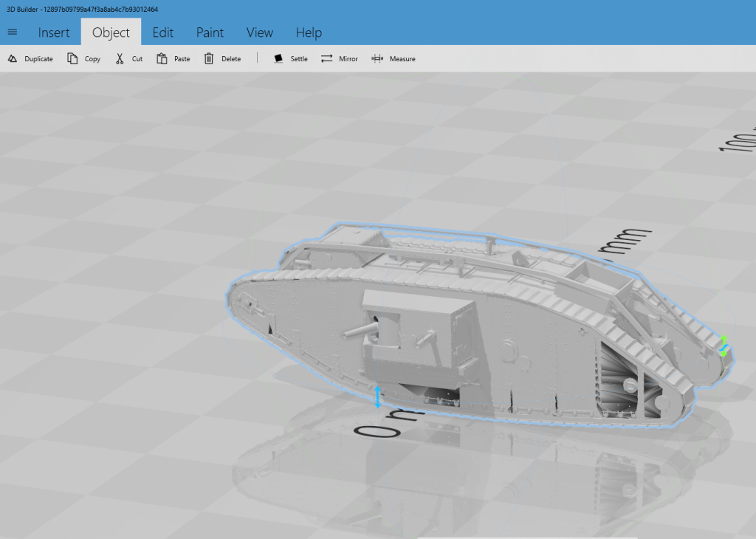
Task: Click the Settle tool icon
Action: pos(278,58)
